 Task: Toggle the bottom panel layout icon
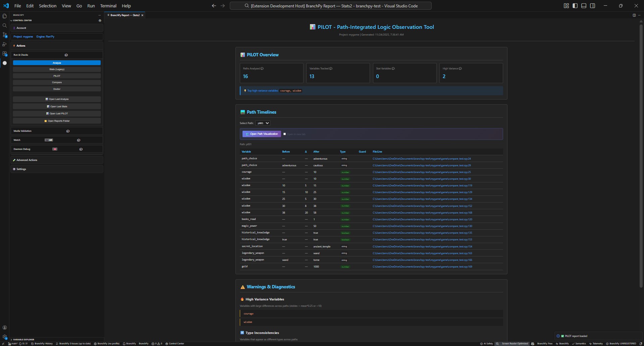pos(584,6)
